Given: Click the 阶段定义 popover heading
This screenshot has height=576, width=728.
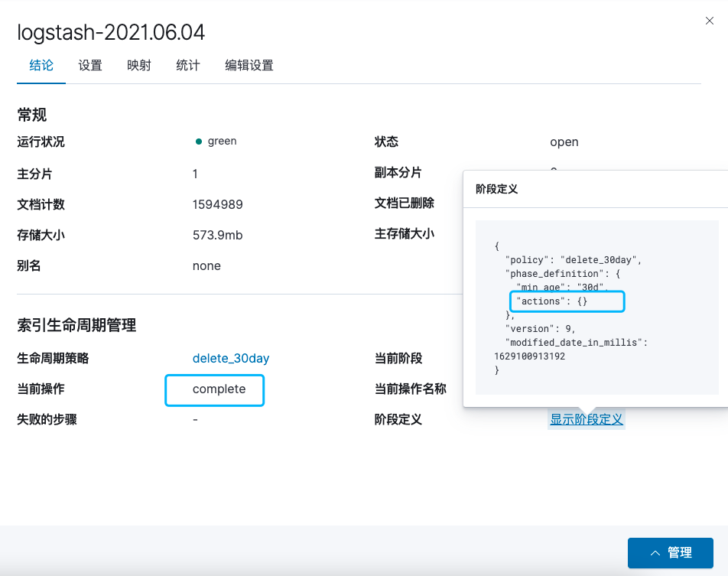Looking at the screenshot, I should [496, 189].
